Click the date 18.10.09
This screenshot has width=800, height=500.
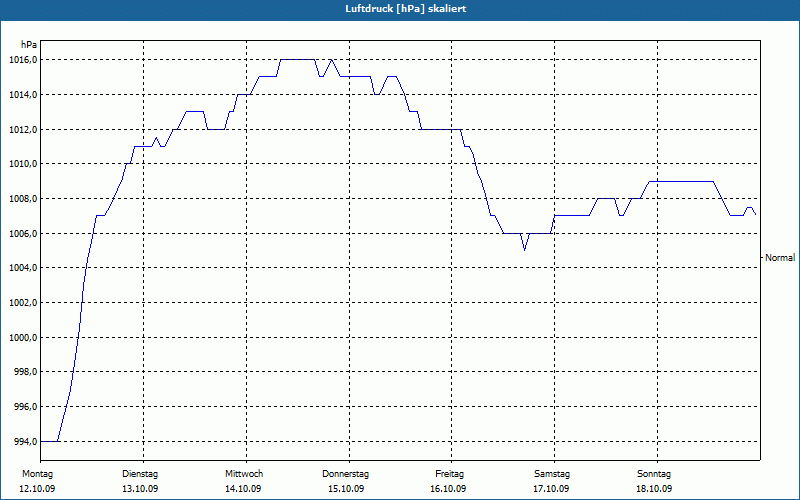pyautogui.click(x=654, y=489)
